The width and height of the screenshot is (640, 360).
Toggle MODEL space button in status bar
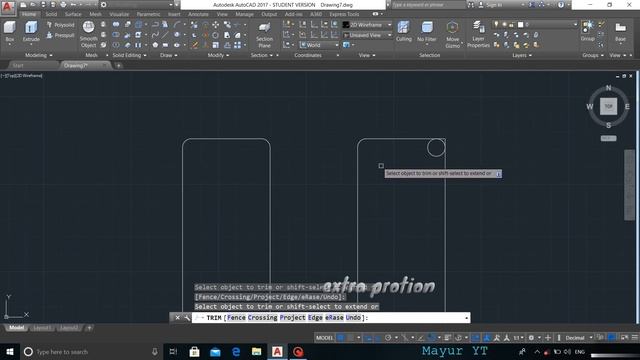324,338
